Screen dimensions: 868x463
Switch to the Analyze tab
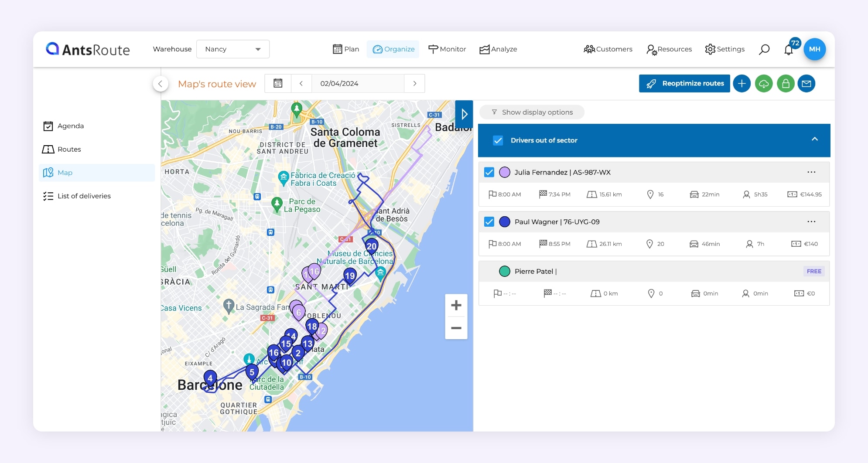pos(498,49)
